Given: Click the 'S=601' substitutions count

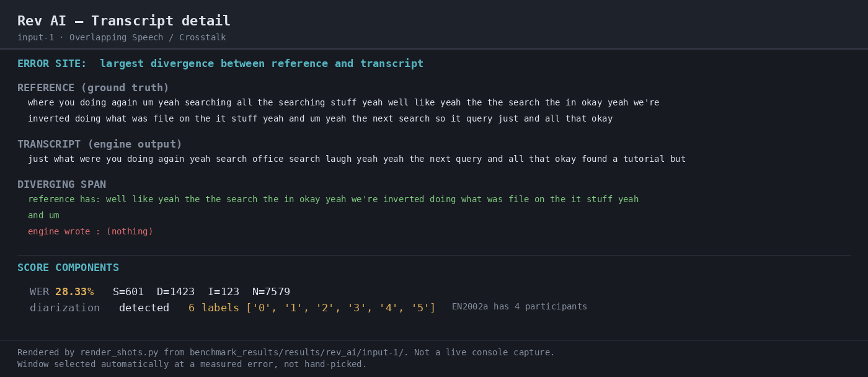Looking at the screenshot, I should tap(128, 292).
